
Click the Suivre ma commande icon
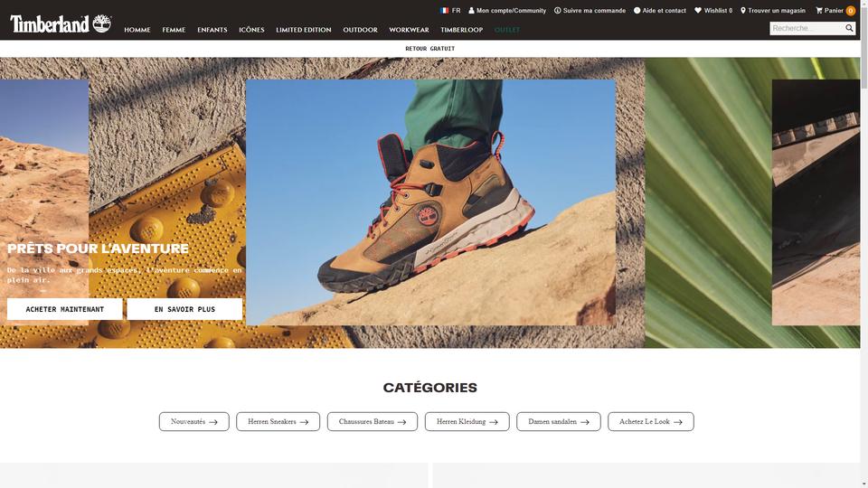[558, 11]
